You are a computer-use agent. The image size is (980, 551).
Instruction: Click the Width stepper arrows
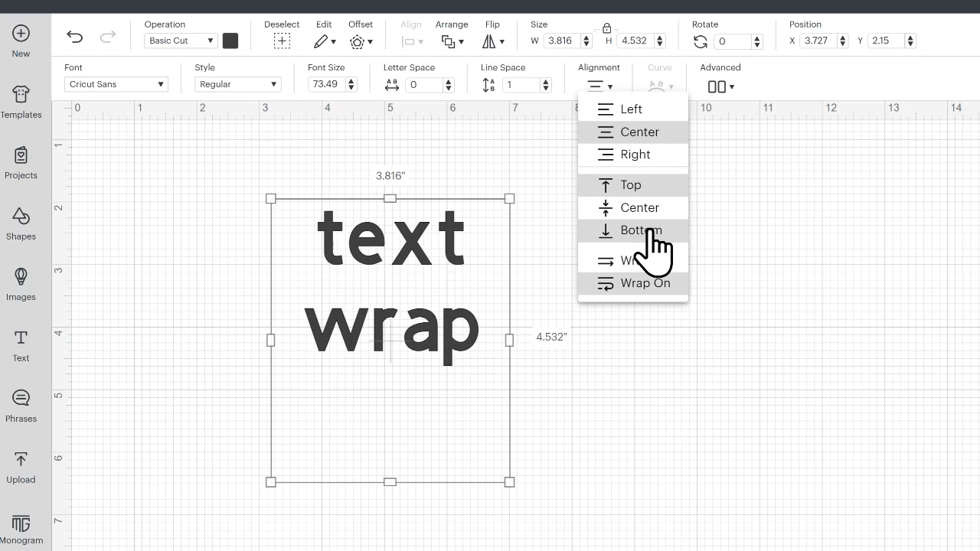[x=586, y=41]
